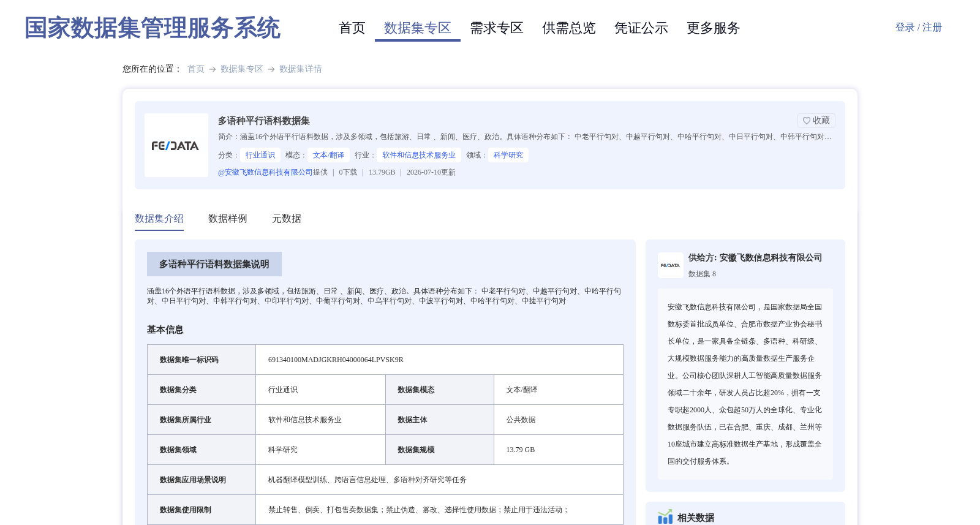Select the 691340100MADJGKRH04000064LPVSK9R identifier

coord(336,360)
